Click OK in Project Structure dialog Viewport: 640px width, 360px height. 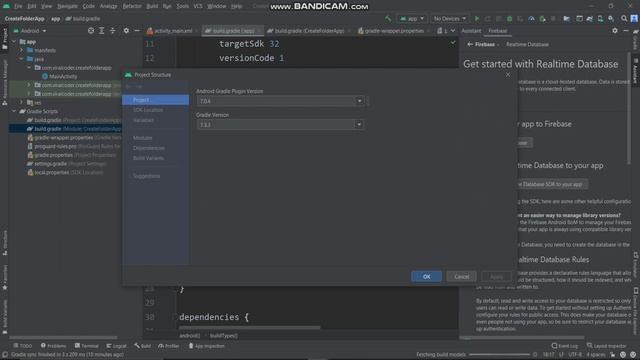(x=426, y=277)
